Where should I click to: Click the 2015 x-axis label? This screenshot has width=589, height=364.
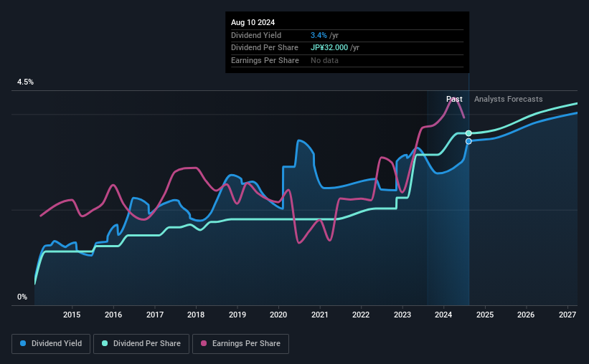(x=72, y=315)
